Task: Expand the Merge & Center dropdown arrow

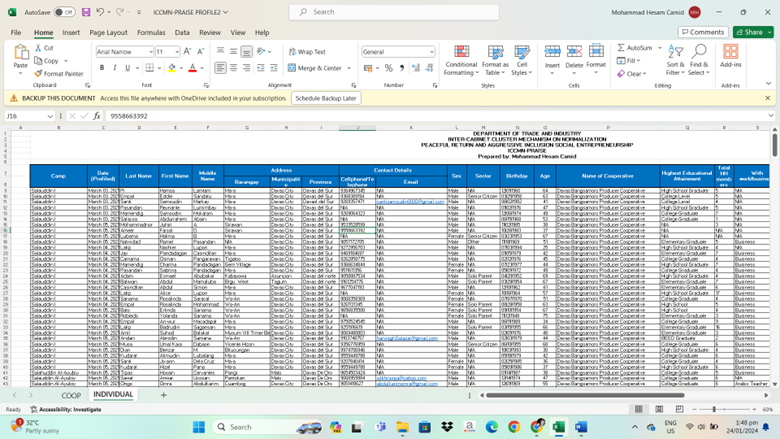Action: point(347,68)
